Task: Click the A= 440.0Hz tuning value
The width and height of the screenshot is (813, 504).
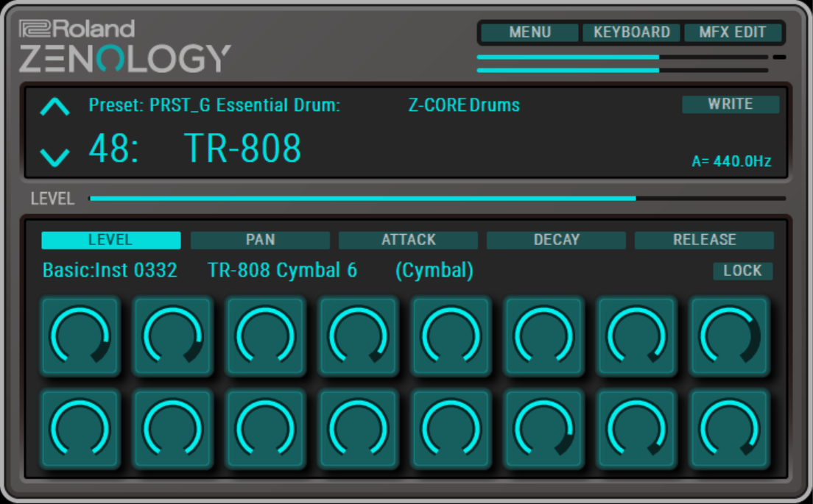Action: pos(731,162)
